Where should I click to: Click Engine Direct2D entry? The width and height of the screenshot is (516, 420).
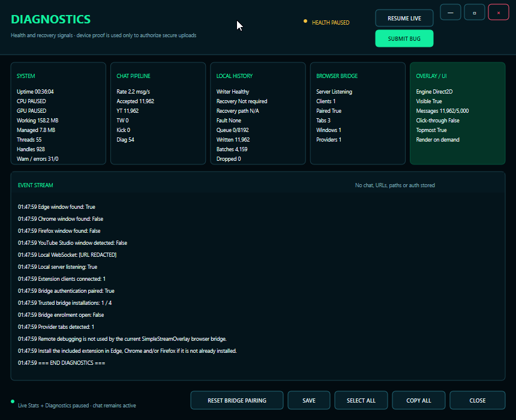(434, 92)
